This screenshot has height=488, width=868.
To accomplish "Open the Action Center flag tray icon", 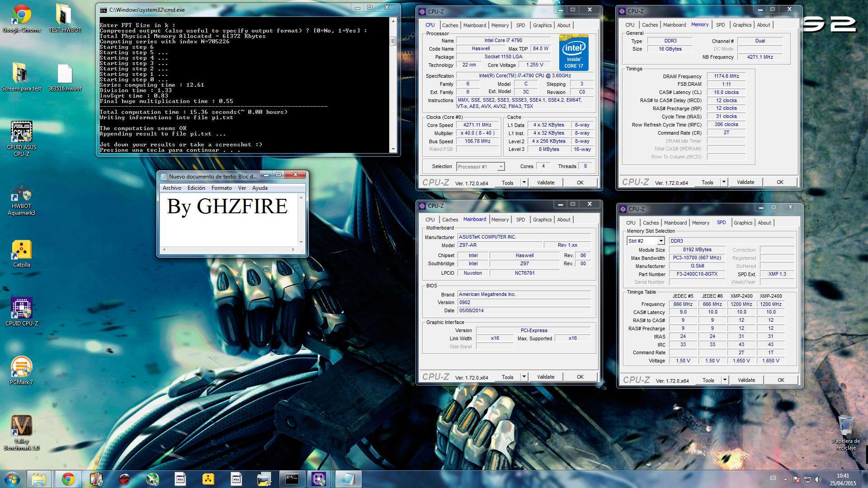I will click(x=796, y=479).
